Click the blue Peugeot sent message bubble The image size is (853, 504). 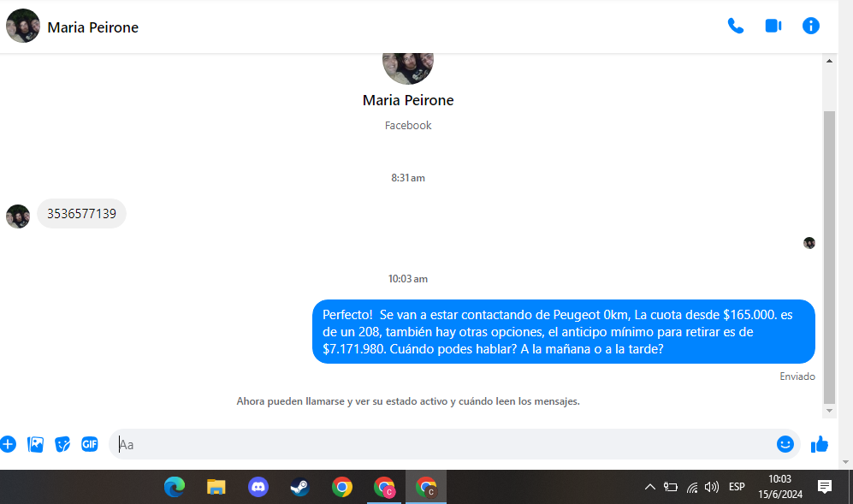click(563, 331)
